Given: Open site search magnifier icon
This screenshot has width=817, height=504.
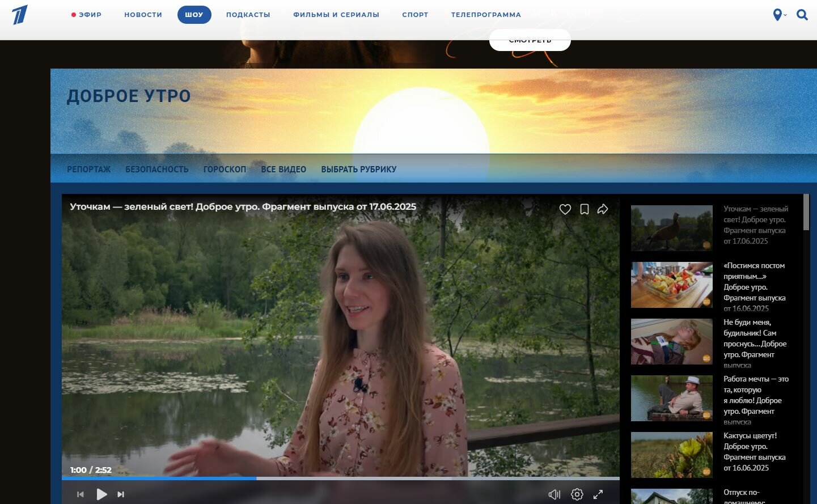Looking at the screenshot, I should click(802, 15).
